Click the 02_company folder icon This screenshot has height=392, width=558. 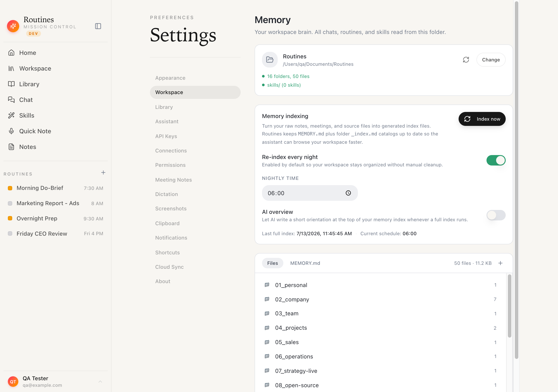(x=267, y=299)
